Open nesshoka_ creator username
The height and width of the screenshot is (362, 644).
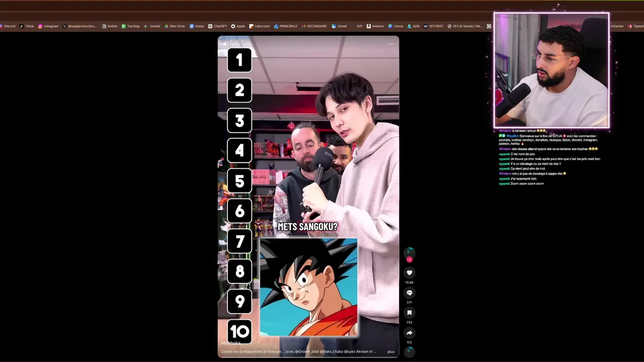click(x=230, y=343)
